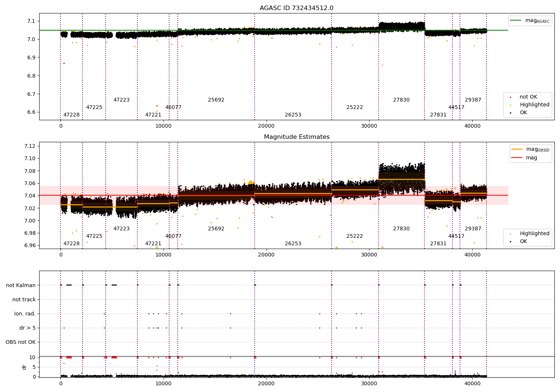Click OBSID label 46077 in the AGASC ID plot

173,108
